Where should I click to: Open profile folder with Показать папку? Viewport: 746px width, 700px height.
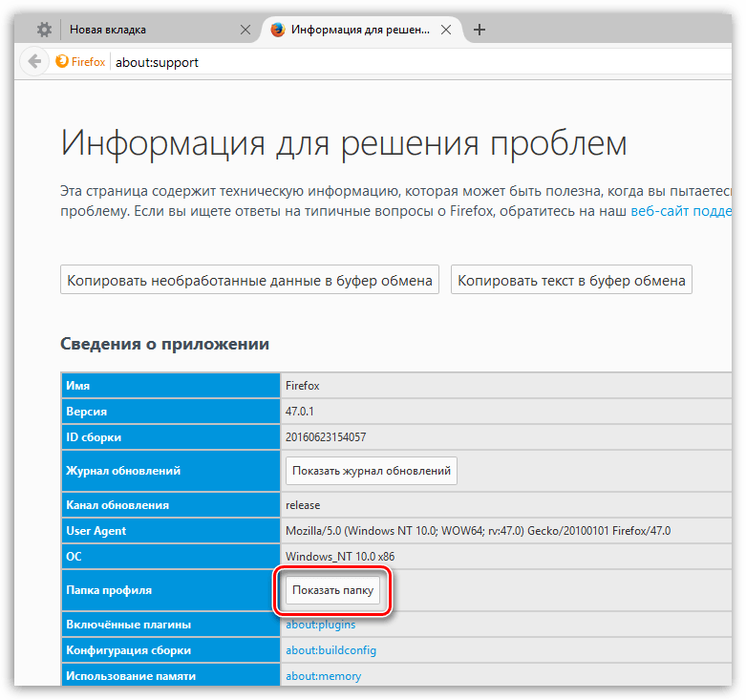point(333,591)
